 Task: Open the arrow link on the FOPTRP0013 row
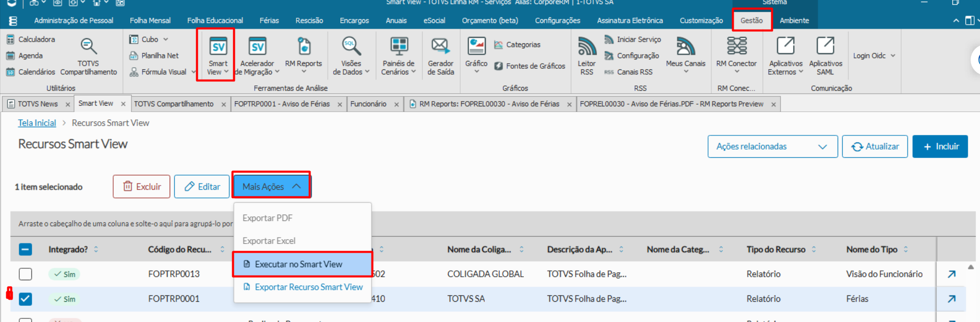pyautogui.click(x=951, y=274)
